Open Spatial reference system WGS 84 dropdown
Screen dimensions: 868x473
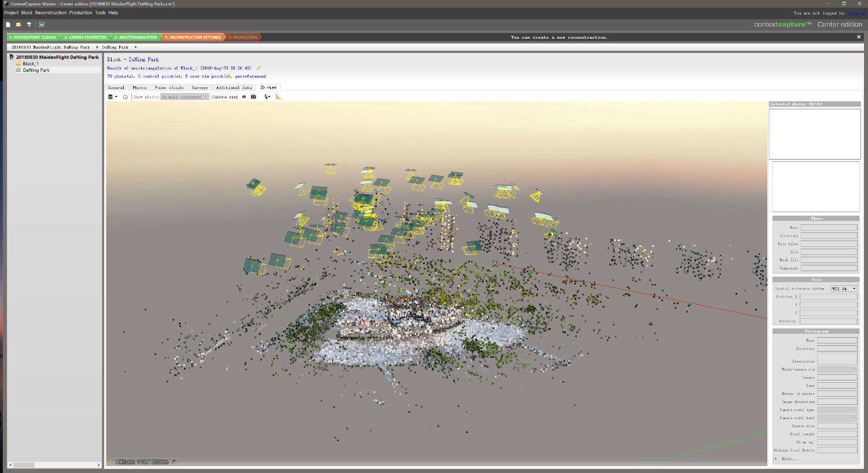tap(844, 289)
